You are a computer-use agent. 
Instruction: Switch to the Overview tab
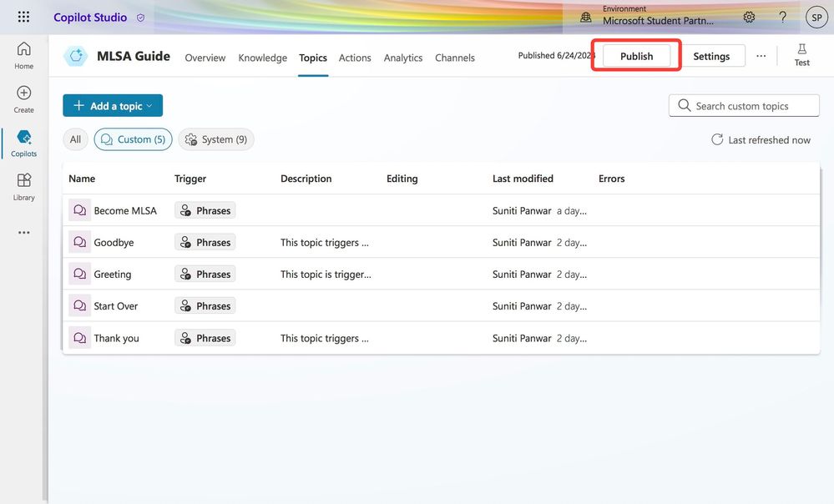tap(205, 58)
